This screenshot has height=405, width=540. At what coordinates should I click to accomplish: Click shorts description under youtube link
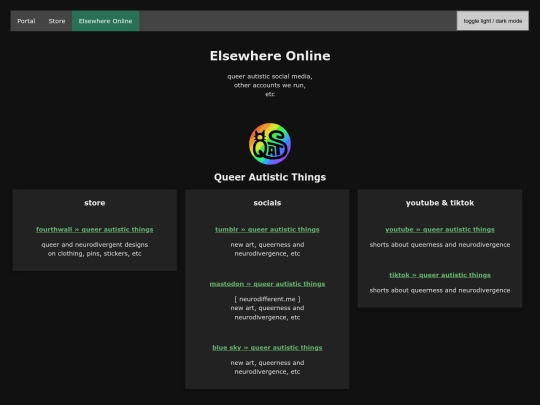pyautogui.click(x=440, y=245)
